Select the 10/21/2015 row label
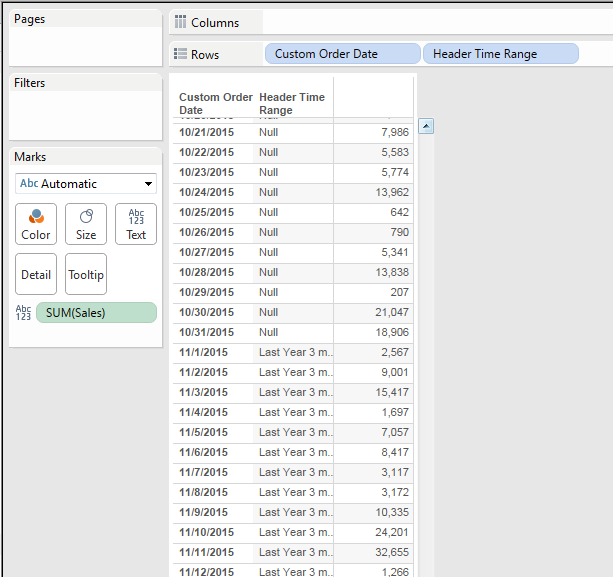 click(x=206, y=132)
